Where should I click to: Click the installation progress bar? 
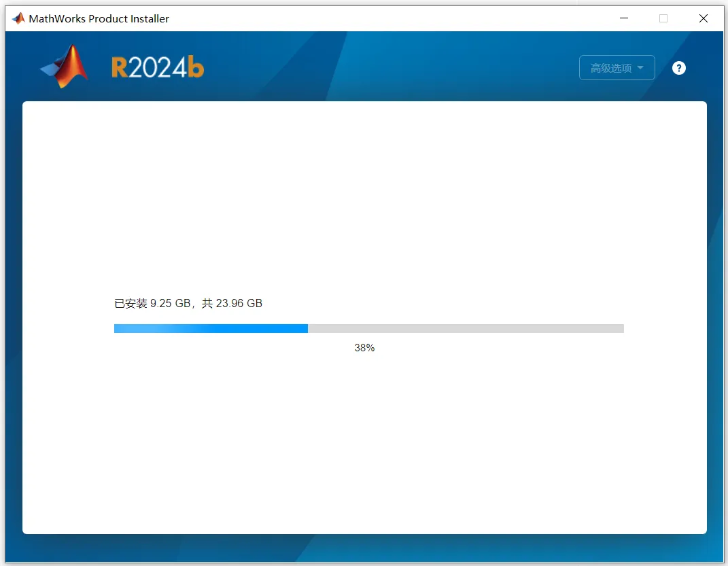pos(368,328)
